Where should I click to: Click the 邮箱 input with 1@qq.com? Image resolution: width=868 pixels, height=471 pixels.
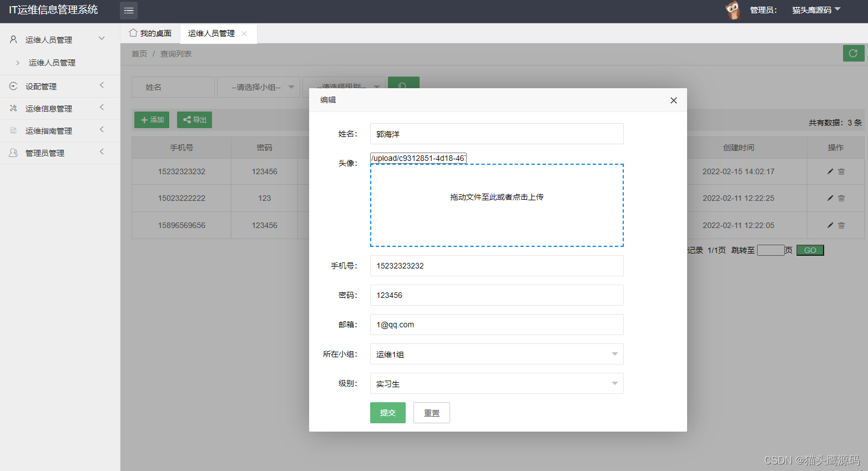tap(497, 325)
